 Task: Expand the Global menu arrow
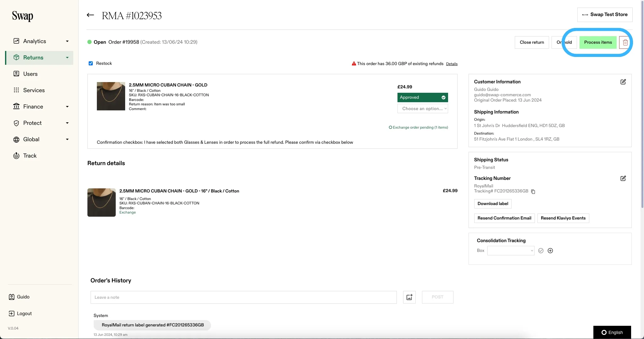pyautogui.click(x=67, y=139)
